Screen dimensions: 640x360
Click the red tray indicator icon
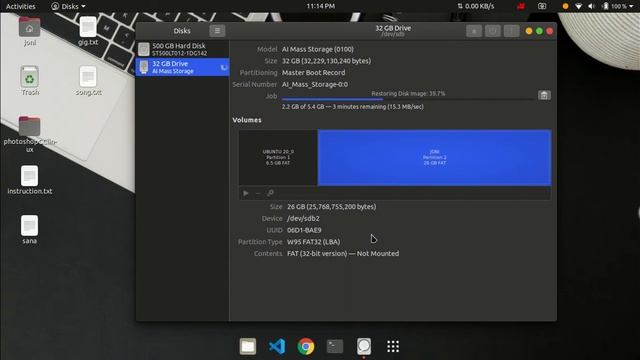click(x=521, y=6)
